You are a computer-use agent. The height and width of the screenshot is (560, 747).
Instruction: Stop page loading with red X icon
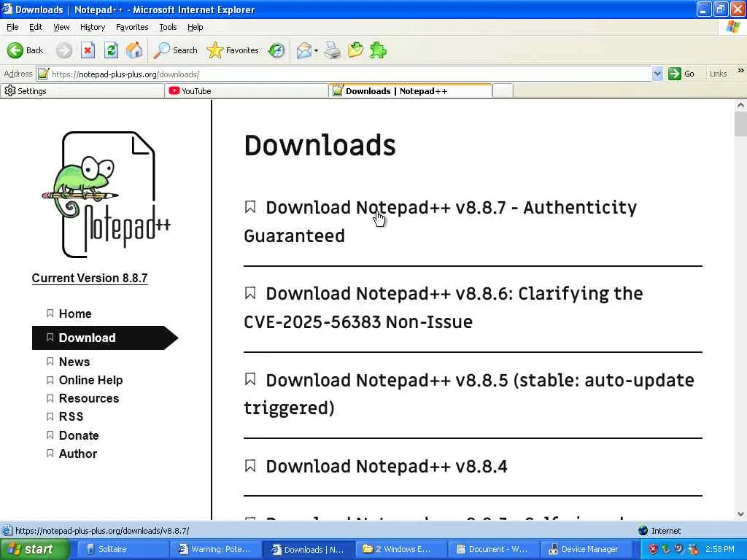pos(88,50)
